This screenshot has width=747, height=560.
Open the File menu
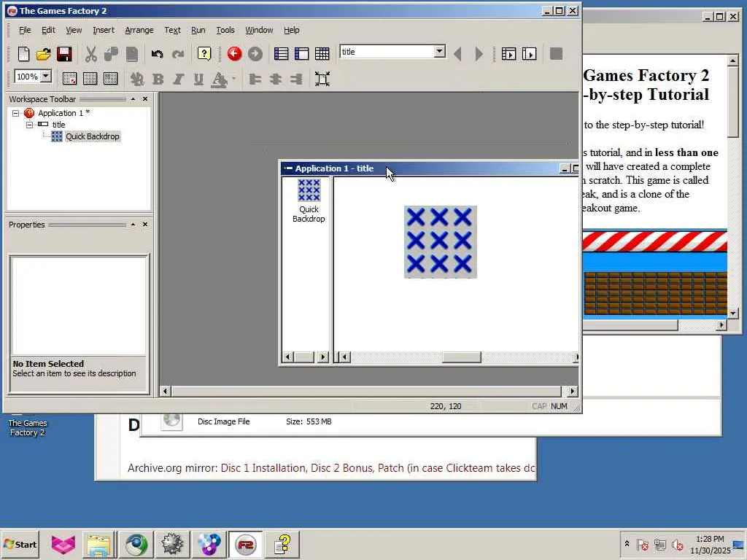pos(25,30)
